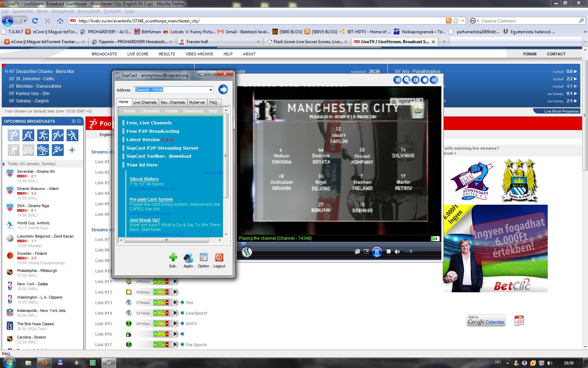
Task: Open the FAQ tab in SopCast
Action: (x=213, y=102)
